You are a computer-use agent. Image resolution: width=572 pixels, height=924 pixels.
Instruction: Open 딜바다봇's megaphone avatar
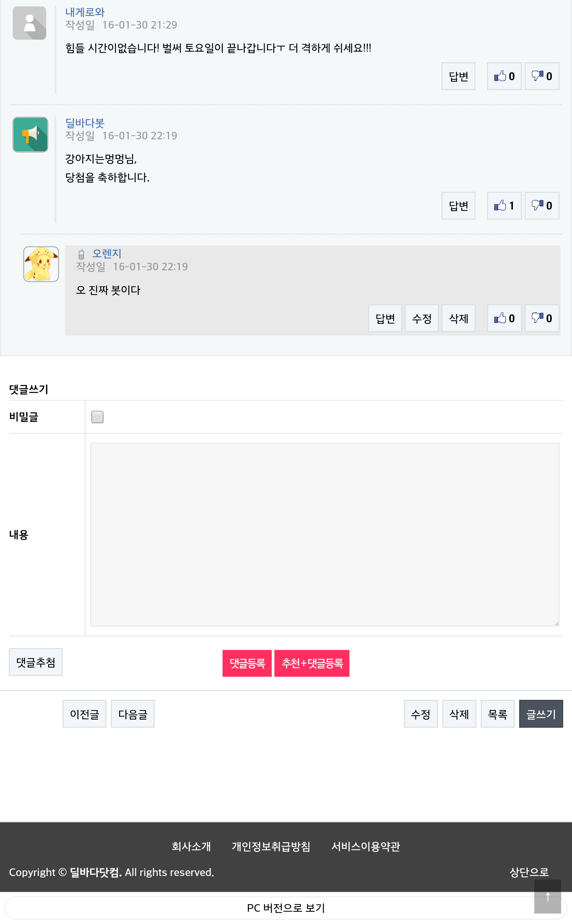pyautogui.click(x=30, y=135)
